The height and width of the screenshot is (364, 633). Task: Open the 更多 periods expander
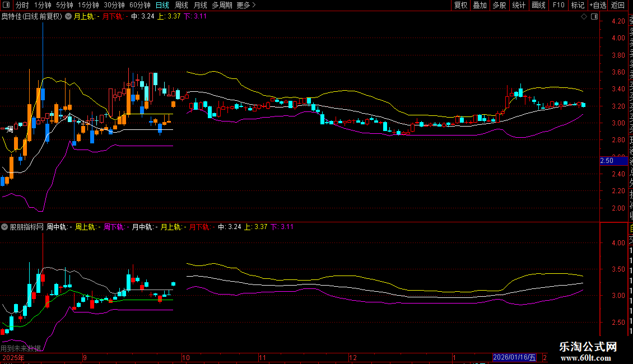246,5
